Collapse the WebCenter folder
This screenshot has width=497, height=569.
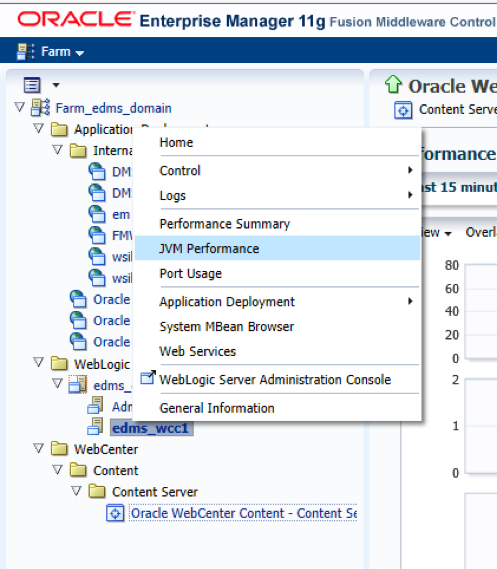tap(38, 448)
